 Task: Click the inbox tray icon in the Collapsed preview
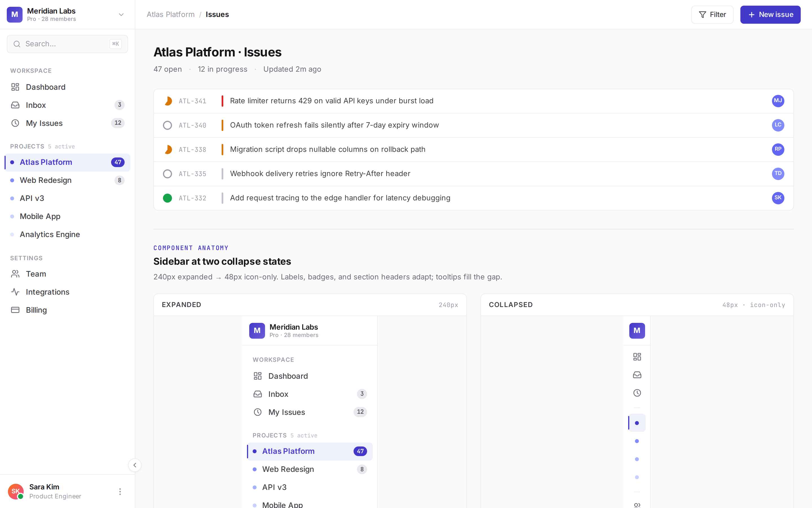[x=637, y=375]
